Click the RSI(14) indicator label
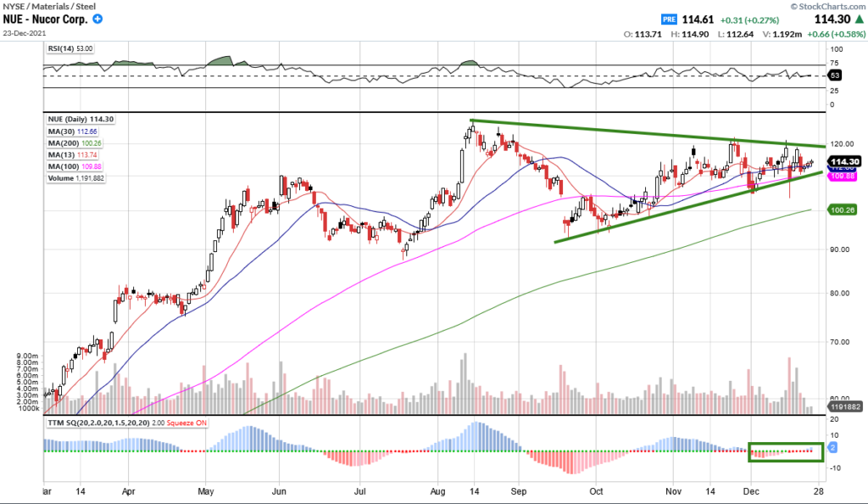The height and width of the screenshot is (504, 868). (70, 48)
